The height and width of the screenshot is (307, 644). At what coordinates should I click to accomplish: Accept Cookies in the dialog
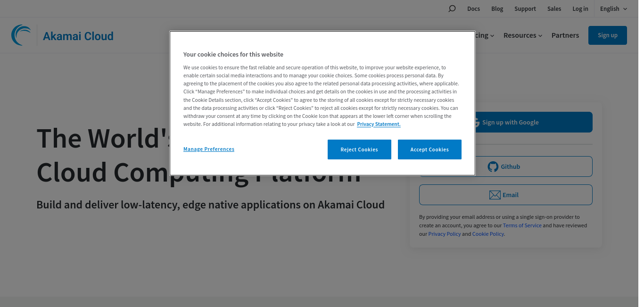point(429,149)
